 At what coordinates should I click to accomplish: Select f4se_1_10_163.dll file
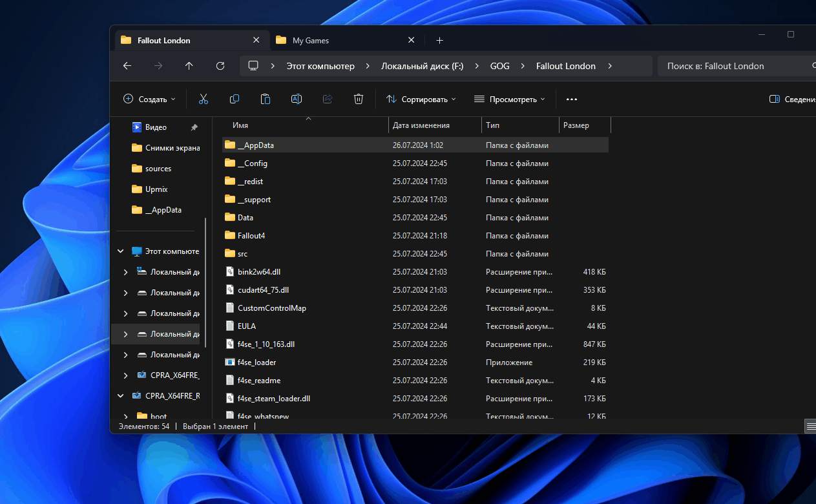tap(415, 344)
